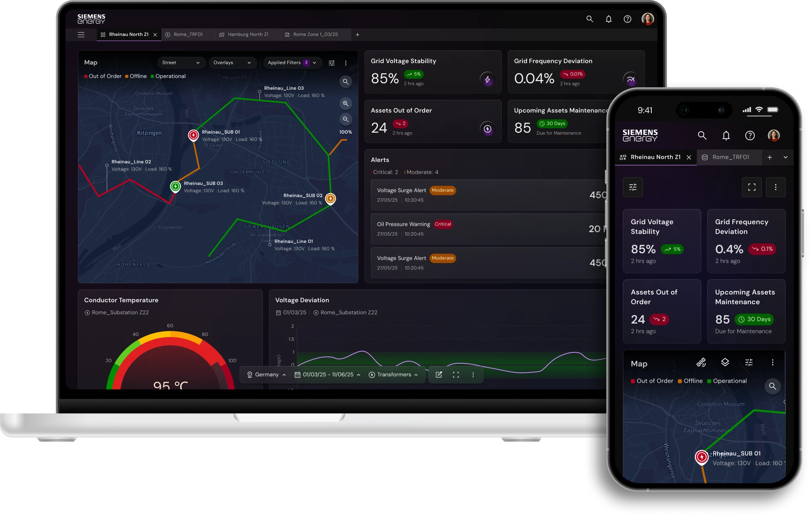The image size is (812, 516).
Task: Open the Street map style dropdown
Action: tap(181, 63)
